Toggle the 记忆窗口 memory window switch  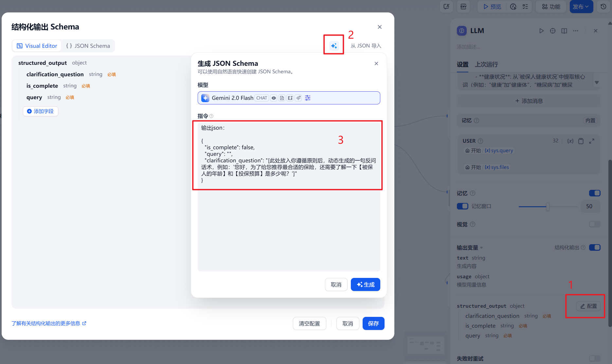point(462,206)
